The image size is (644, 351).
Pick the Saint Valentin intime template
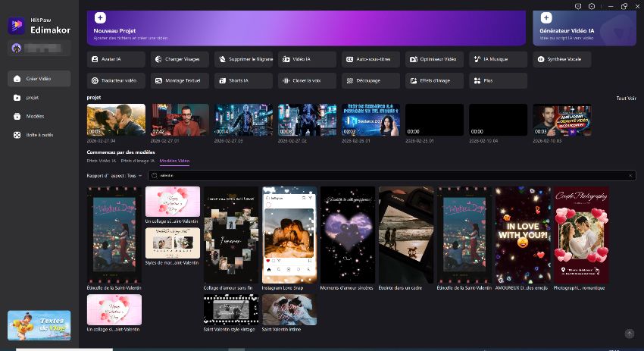pos(289,309)
